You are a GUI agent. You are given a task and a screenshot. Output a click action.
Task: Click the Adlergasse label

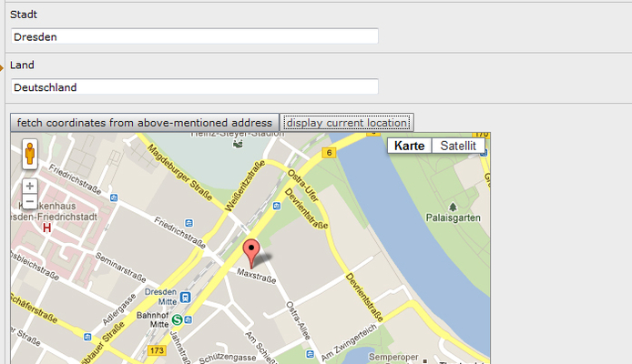[x=119, y=309]
